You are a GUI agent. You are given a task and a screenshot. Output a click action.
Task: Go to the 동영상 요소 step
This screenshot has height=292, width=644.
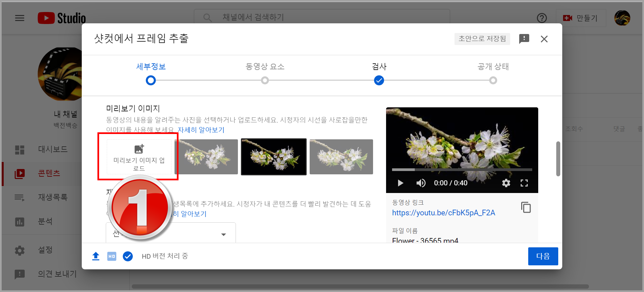265,67
